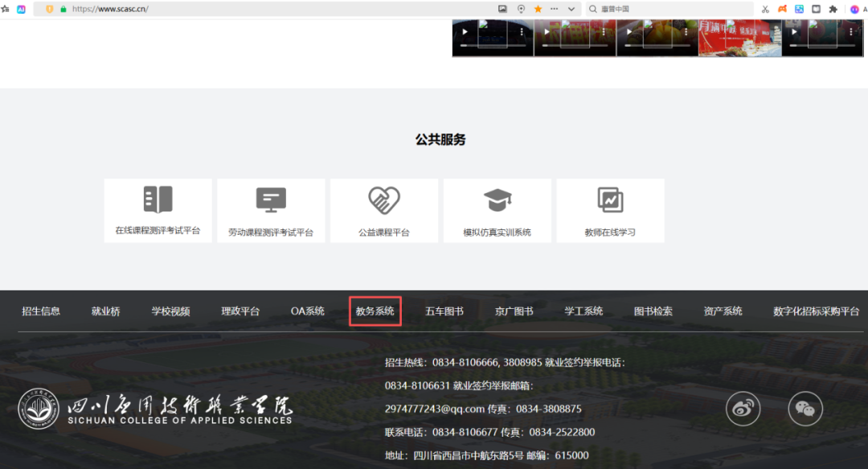Click the AI assistant icon in the toolbar
The height and width of the screenshot is (469, 868).
coord(21,10)
